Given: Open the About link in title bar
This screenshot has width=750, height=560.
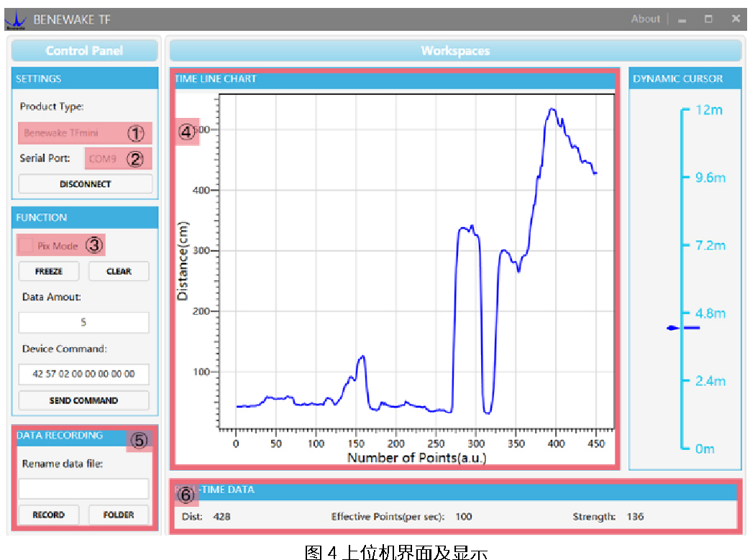Looking at the screenshot, I should (x=645, y=19).
